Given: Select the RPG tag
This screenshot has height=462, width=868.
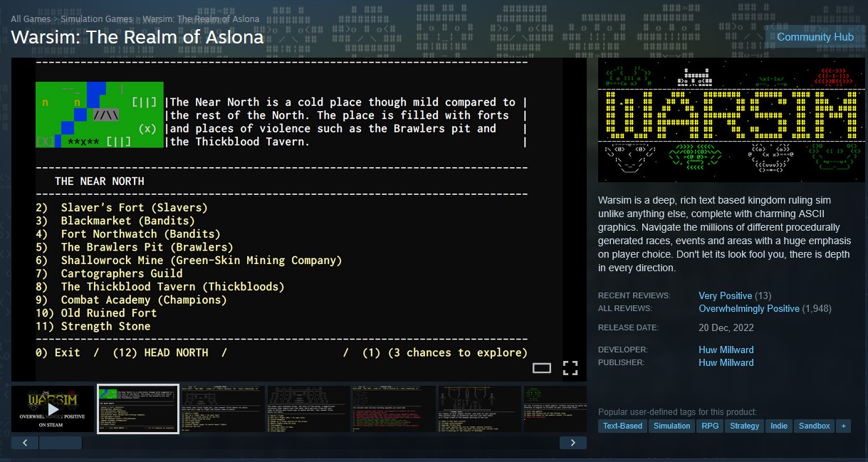Looking at the screenshot, I should (710, 426).
